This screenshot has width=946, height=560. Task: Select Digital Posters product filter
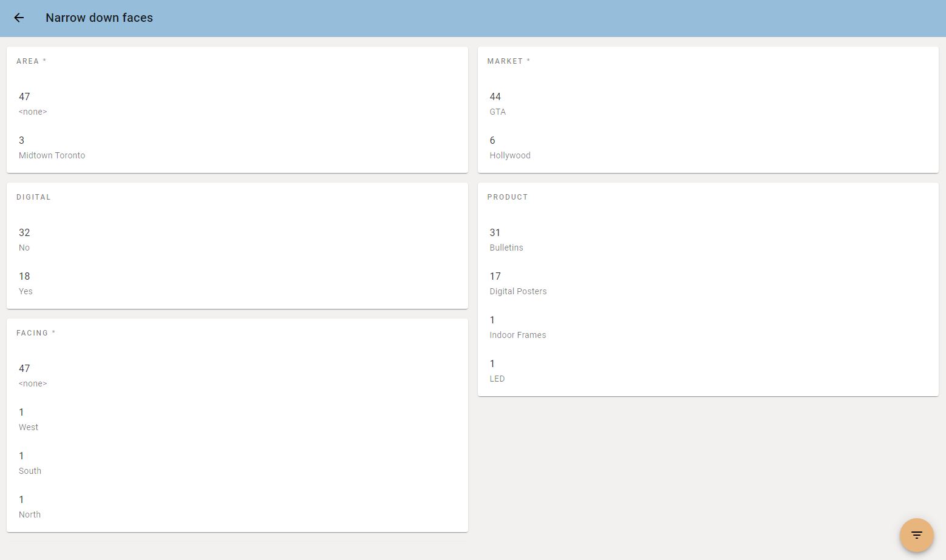pos(708,283)
